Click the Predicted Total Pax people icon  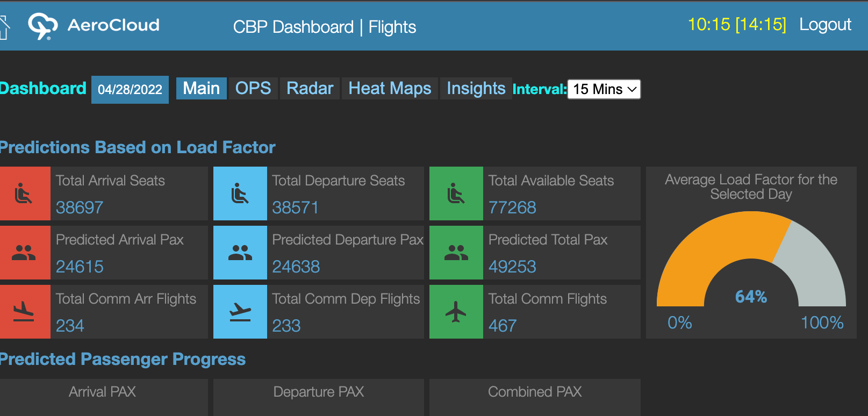456,253
